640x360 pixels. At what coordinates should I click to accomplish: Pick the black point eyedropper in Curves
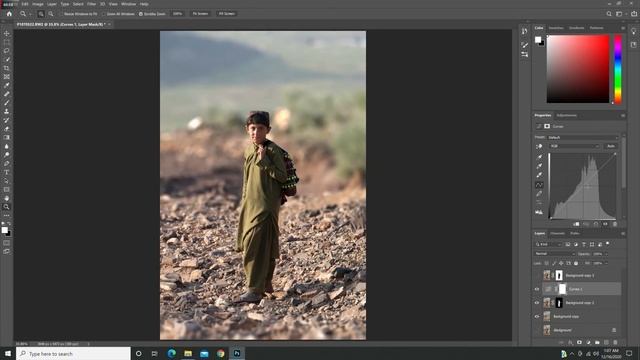click(539, 157)
